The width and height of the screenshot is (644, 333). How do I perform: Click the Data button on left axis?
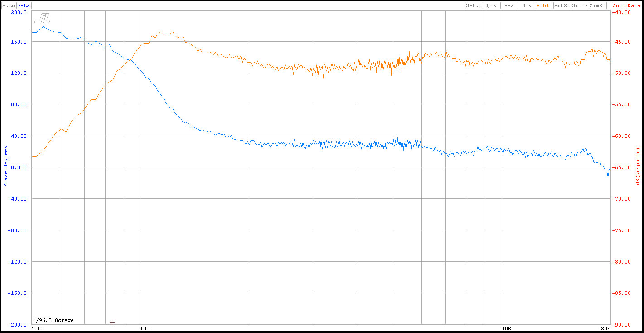click(x=24, y=5)
